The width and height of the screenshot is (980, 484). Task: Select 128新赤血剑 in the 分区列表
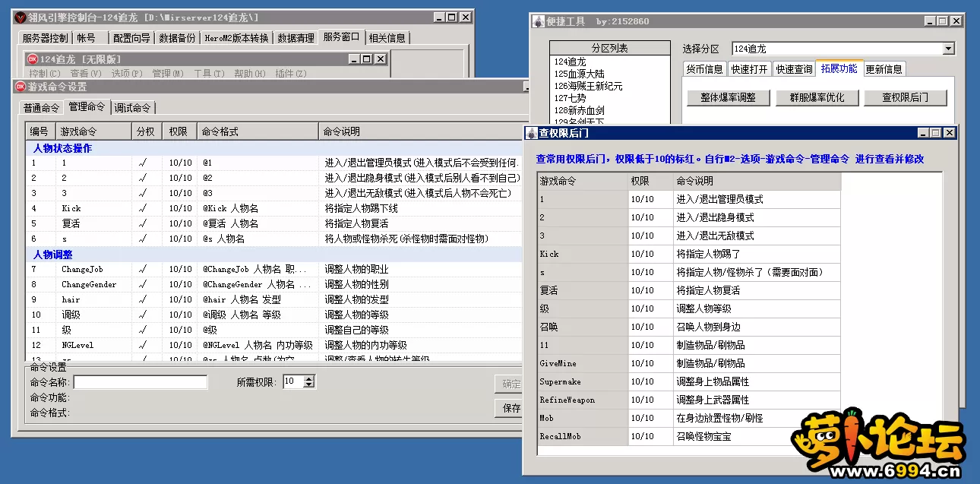579,110
